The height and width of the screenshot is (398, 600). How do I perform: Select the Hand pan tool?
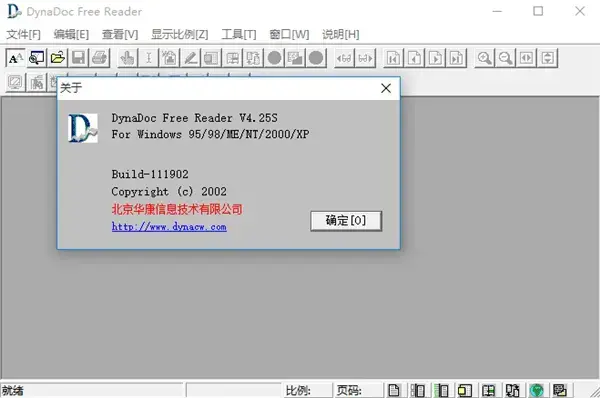tap(127, 58)
